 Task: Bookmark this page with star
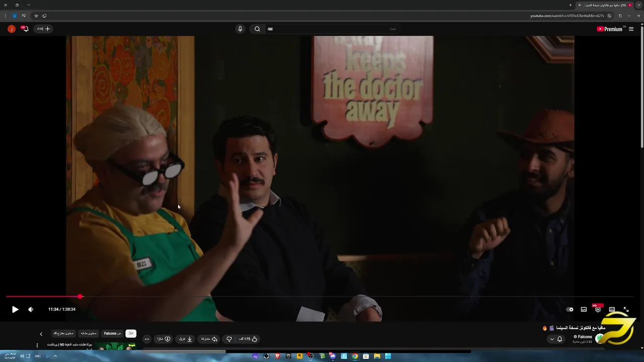click(36, 16)
